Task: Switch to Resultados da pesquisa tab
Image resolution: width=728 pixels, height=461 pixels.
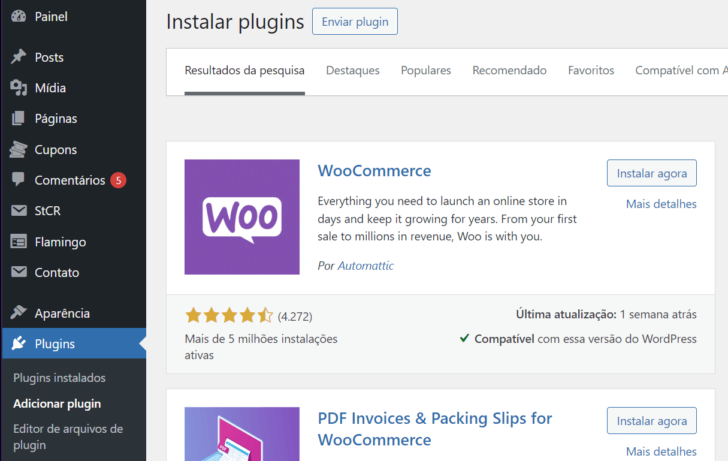Action: pos(245,71)
